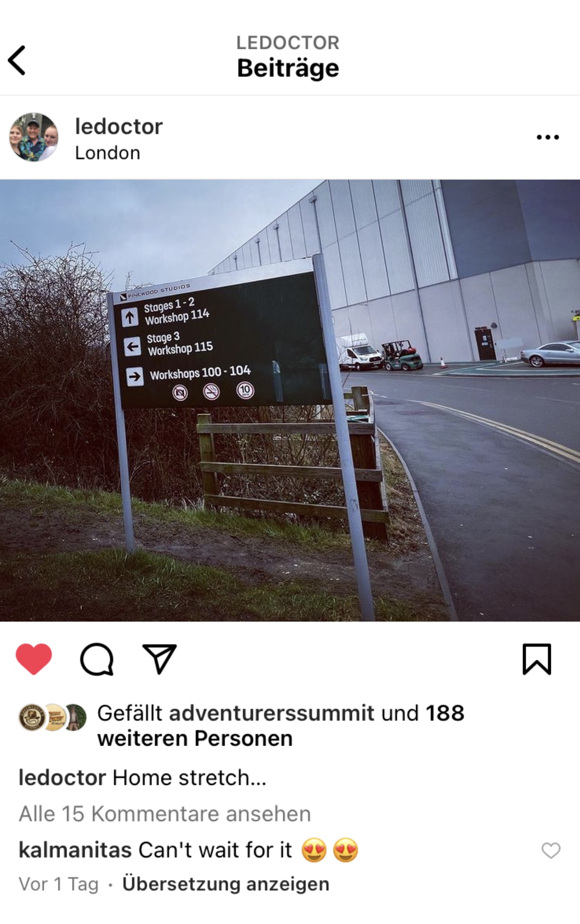Tap ledoctor name in the caption
The height and width of the screenshot is (924, 580).
(x=62, y=778)
